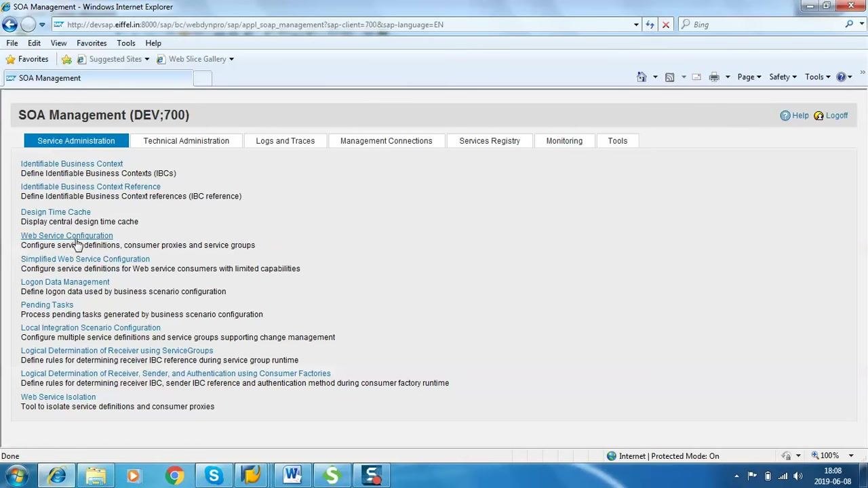Open the Edit menu
Screen dimensions: 868x488
34,43
